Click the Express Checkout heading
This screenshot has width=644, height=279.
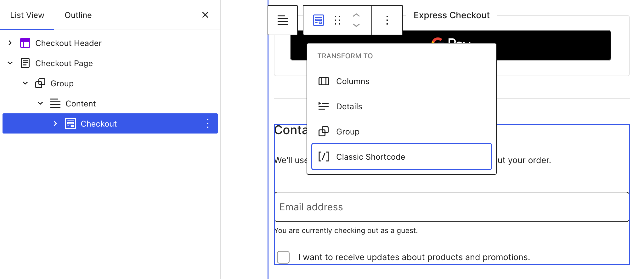452,15
